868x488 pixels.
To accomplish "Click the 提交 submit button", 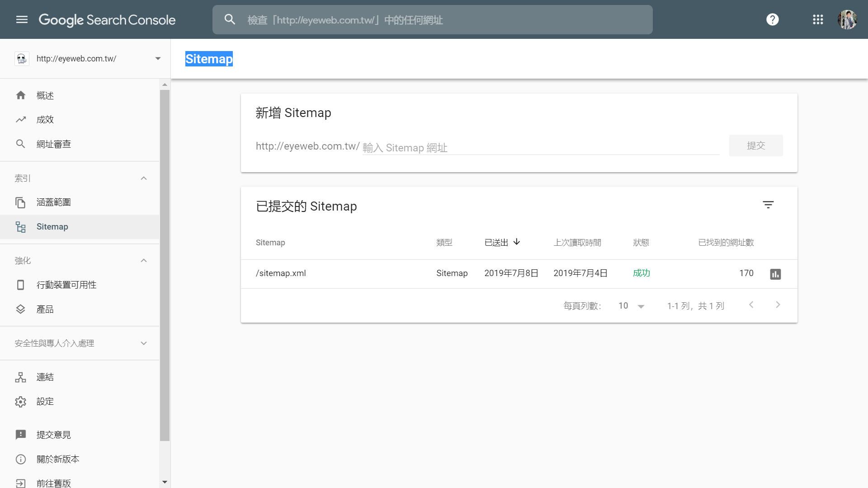I will tap(756, 145).
